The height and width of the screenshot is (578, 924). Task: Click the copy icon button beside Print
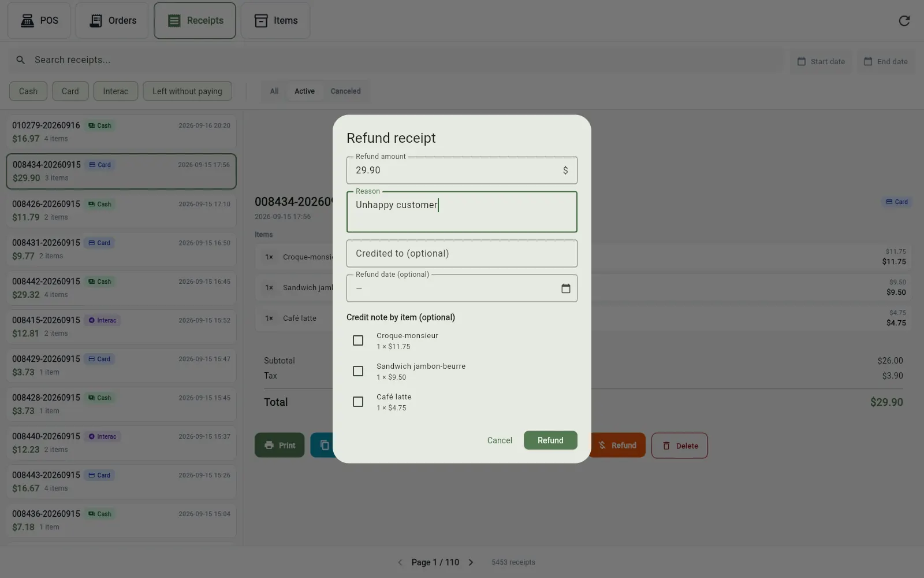point(325,446)
